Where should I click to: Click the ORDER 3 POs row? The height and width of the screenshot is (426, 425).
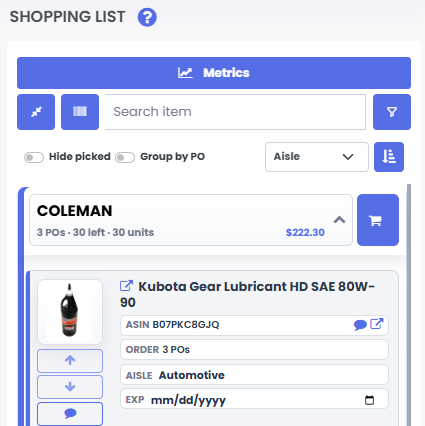tap(254, 350)
